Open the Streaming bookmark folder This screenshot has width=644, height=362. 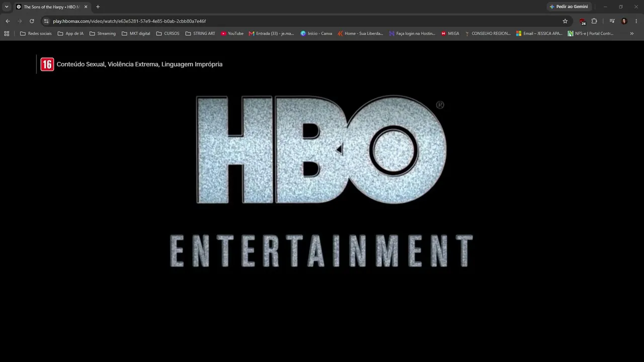point(102,34)
